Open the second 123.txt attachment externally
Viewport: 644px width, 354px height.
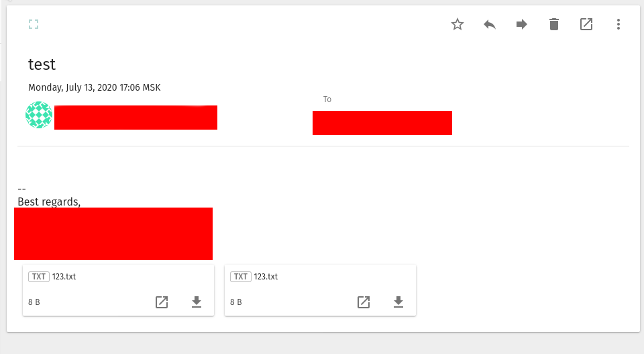click(364, 302)
